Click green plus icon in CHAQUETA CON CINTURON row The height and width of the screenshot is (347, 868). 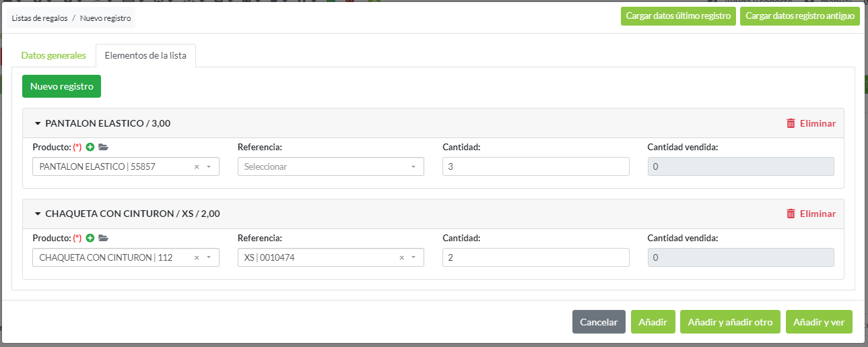click(90, 238)
